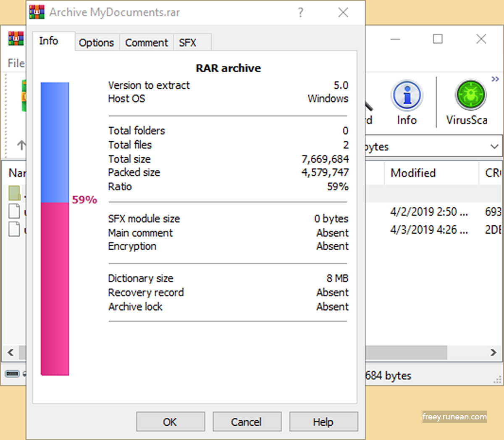Maximize the WinRAR main window
This screenshot has width=504, height=440.
tap(438, 39)
